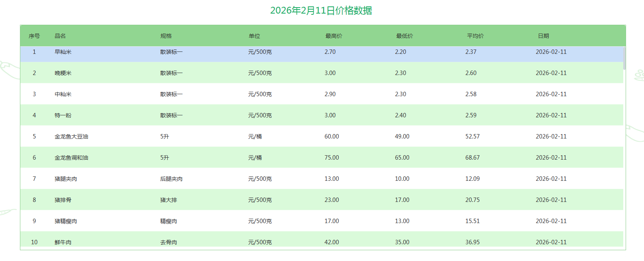
Task: Click the table's vertical scrollbar thumb
Action: (x=624, y=58)
